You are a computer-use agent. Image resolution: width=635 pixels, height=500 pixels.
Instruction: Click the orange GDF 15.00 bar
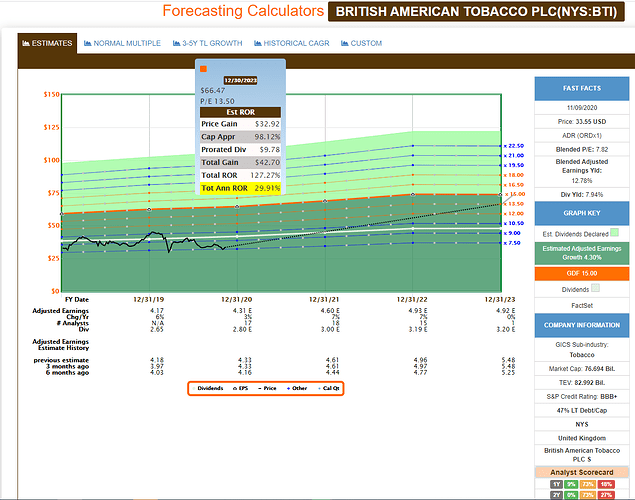(582, 273)
